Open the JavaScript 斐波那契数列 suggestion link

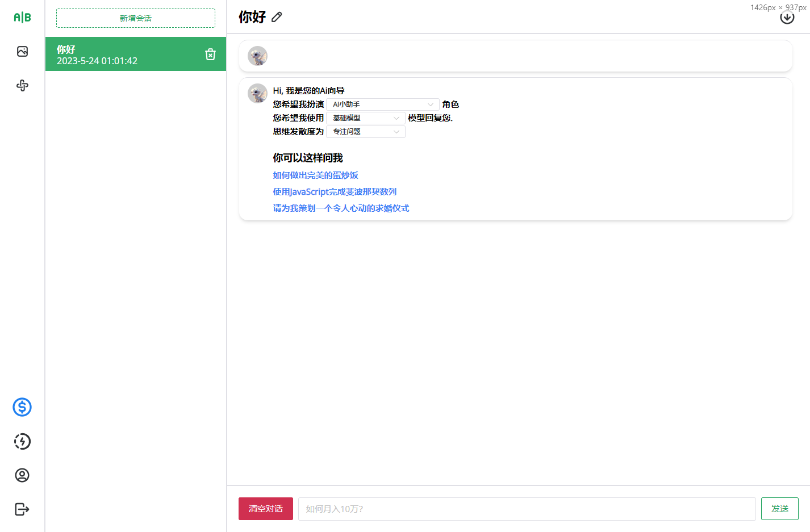click(x=335, y=192)
